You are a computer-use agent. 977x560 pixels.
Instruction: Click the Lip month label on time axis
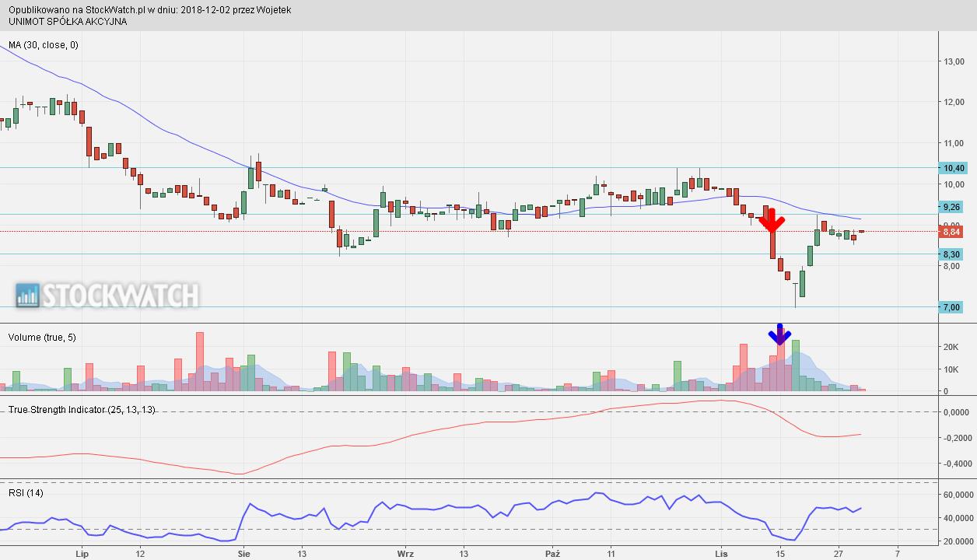point(81,555)
